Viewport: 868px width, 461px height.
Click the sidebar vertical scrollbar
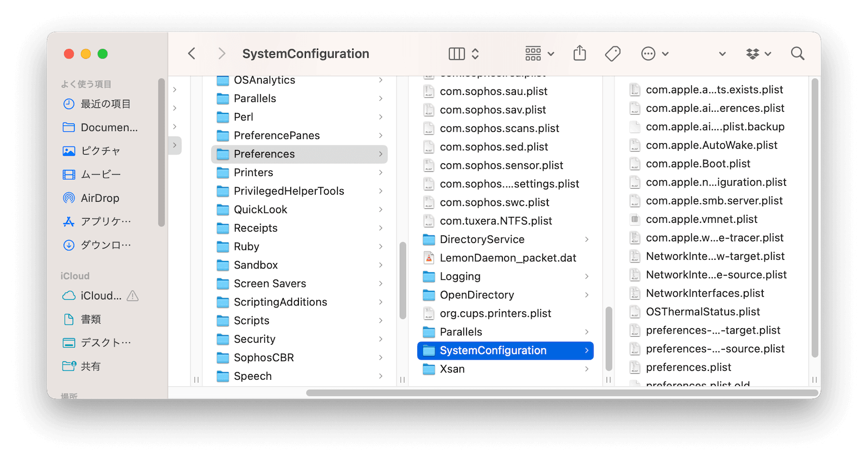[161, 152]
